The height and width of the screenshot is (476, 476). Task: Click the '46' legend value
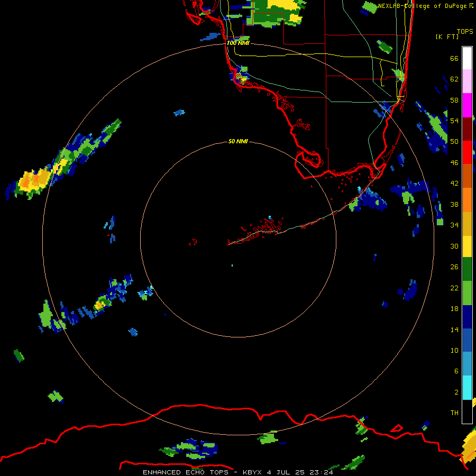[x=454, y=163]
